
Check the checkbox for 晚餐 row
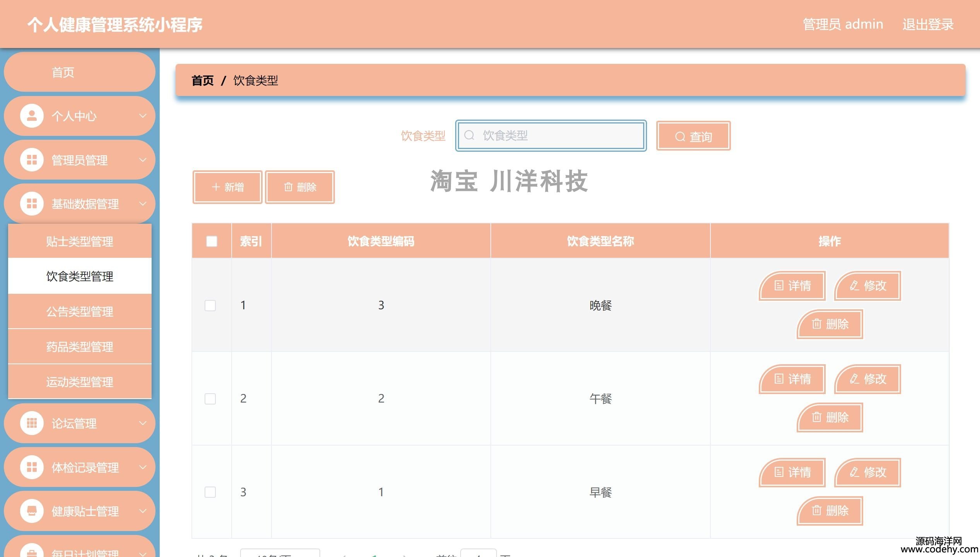coord(210,305)
